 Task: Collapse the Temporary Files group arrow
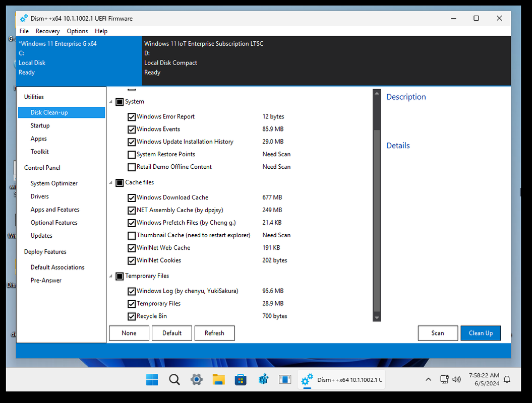110,276
